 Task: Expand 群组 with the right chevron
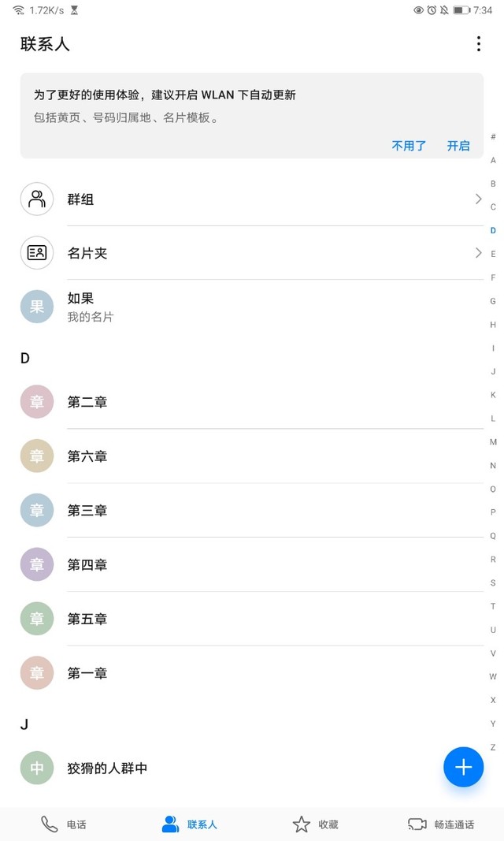click(477, 199)
